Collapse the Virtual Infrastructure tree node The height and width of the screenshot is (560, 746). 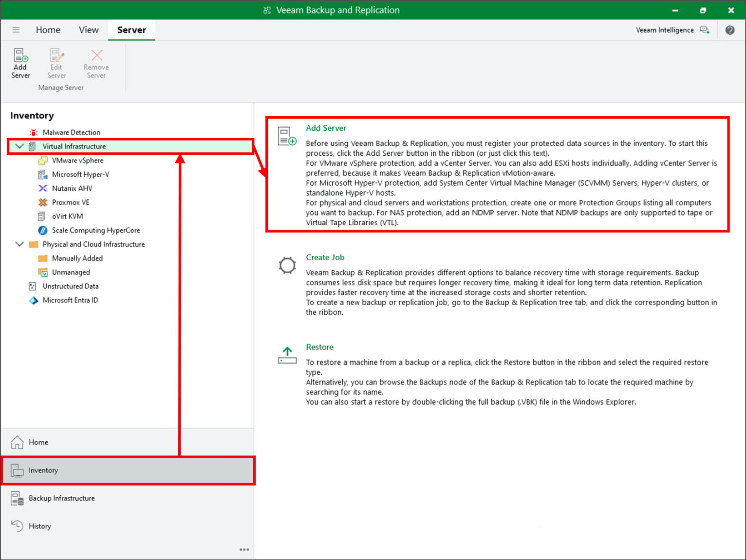pos(19,146)
